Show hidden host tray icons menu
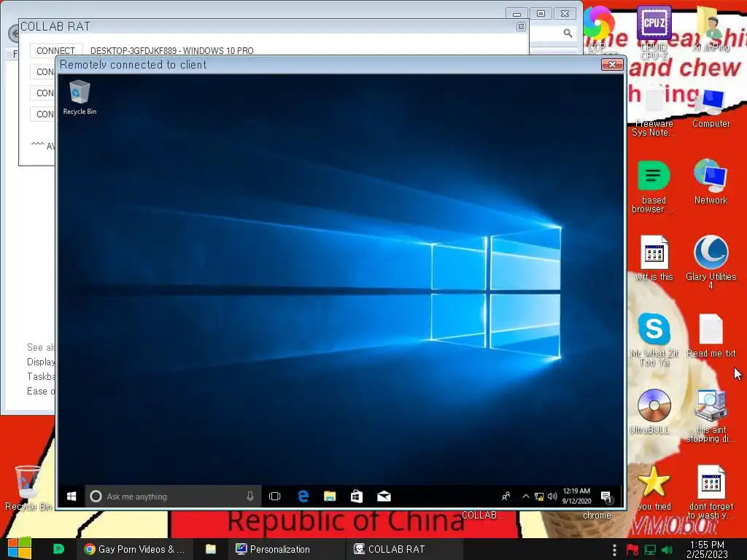This screenshot has height=560, width=747. pyautogui.click(x=614, y=550)
